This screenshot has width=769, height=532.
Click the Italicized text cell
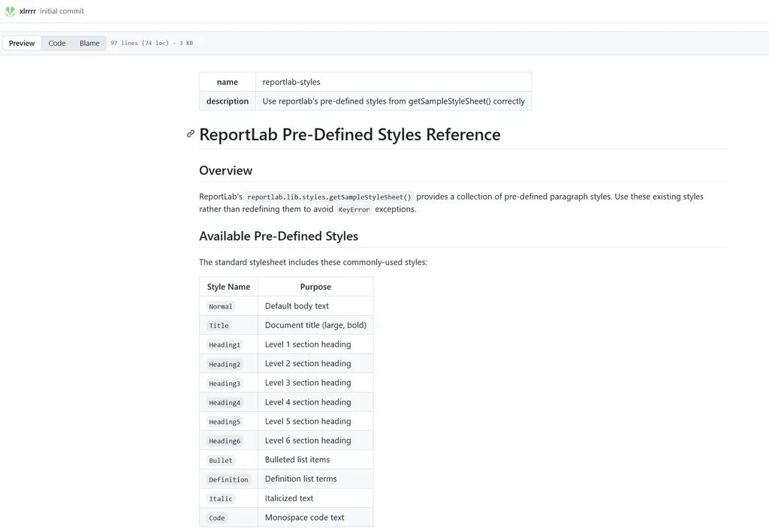tap(315, 498)
